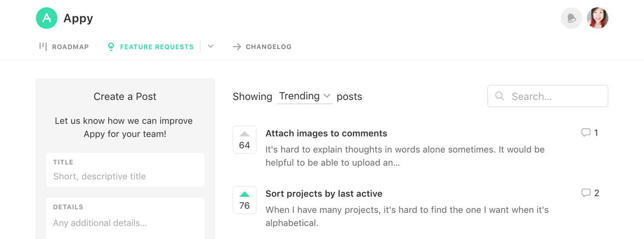Open the notifications bell
Image resolution: width=644 pixels, height=239 pixels.
click(571, 18)
